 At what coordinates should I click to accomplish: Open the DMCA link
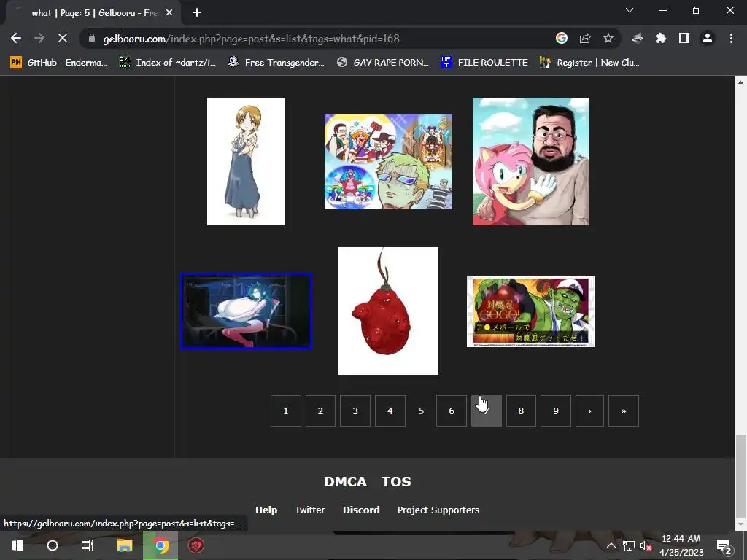345,481
